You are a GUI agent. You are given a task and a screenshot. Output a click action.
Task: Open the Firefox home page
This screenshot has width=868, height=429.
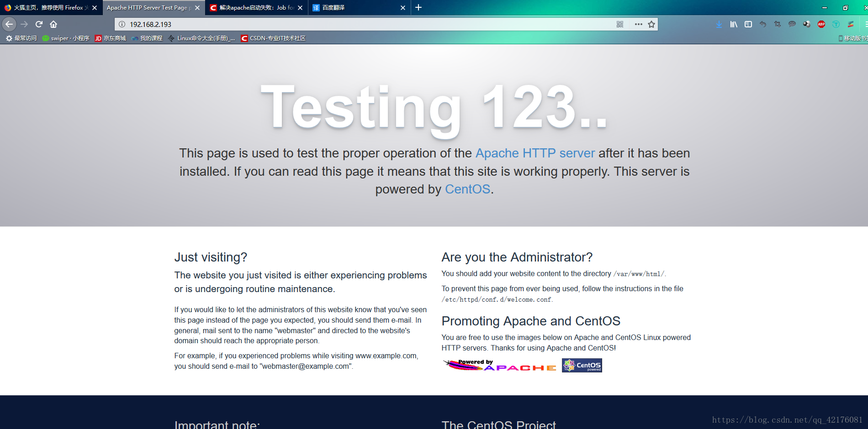[53, 24]
